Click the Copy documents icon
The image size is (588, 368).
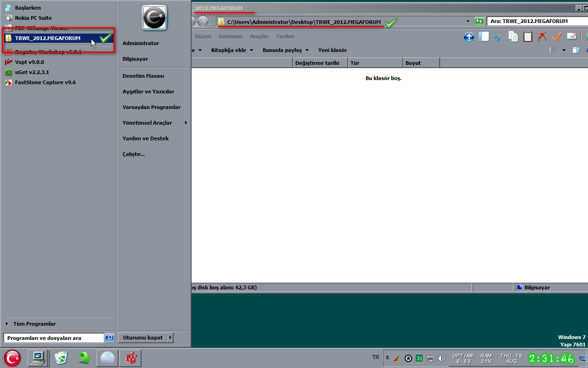click(x=513, y=37)
